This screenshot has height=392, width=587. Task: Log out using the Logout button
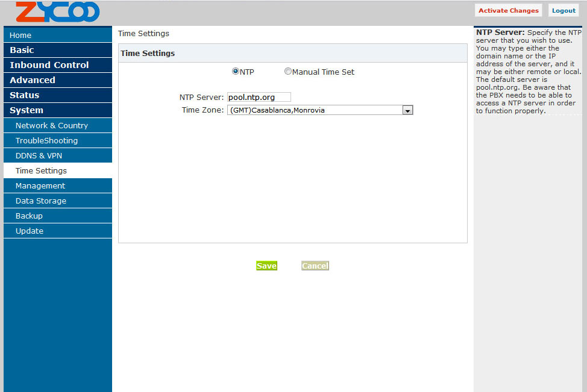point(563,10)
